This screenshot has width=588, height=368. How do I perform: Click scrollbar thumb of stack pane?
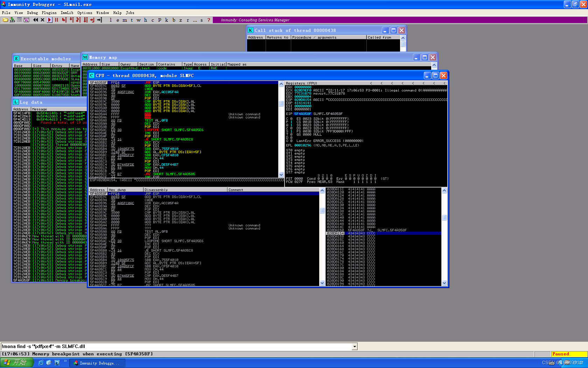click(x=444, y=218)
